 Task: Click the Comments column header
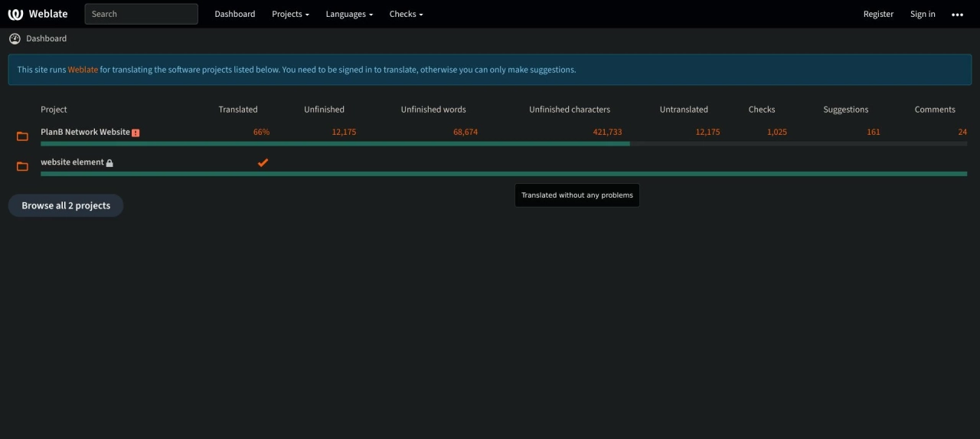coord(935,110)
